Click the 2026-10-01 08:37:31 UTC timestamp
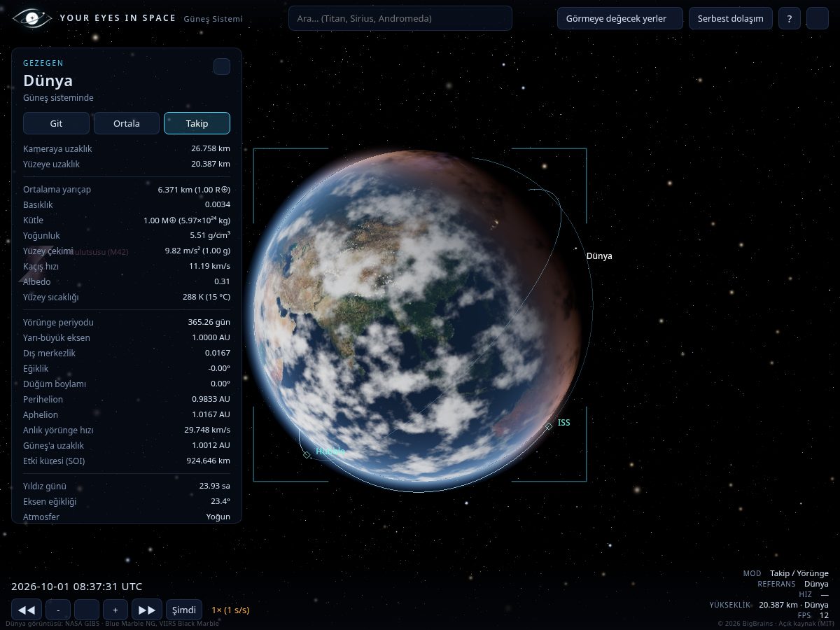Image resolution: width=840 pixels, height=630 pixels. [x=77, y=587]
